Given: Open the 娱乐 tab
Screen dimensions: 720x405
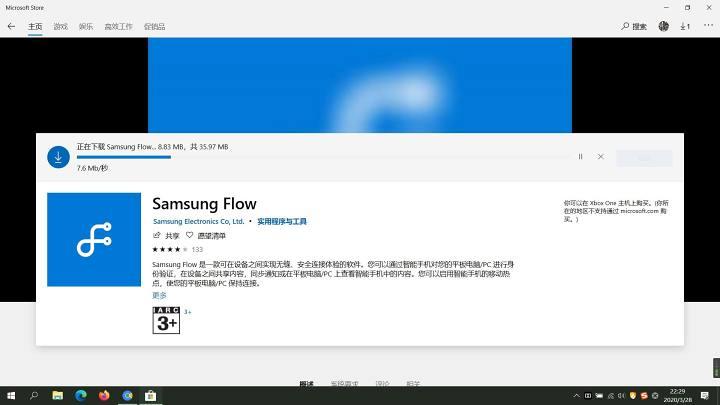Looking at the screenshot, I should click(85, 26).
